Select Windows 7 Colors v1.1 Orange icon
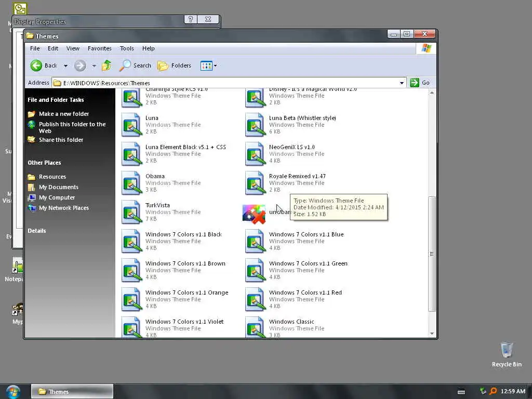Image resolution: width=532 pixels, height=399 pixels. [131, 300]
